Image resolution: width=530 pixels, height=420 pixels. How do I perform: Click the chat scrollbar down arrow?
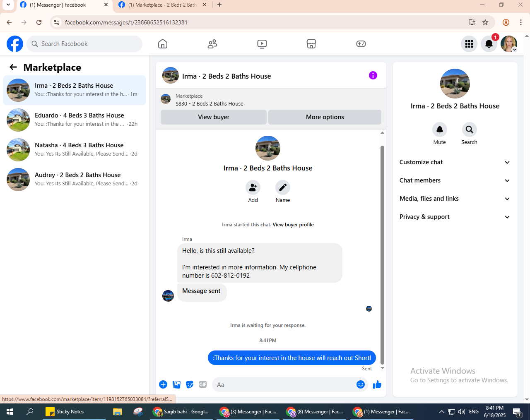pyautogui.click(x=382, y=368)
